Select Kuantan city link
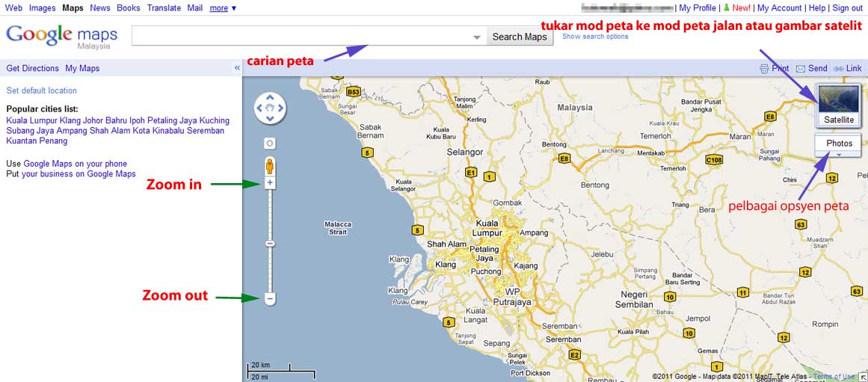 [20, 141]
